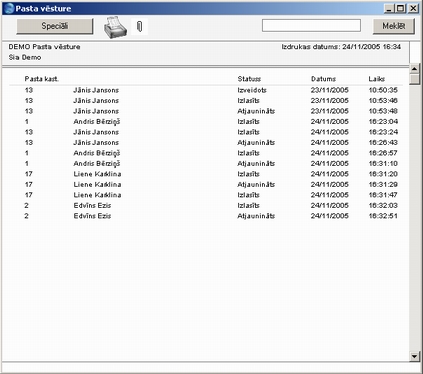Select time value 16:23:24

[x=383, y=132]
